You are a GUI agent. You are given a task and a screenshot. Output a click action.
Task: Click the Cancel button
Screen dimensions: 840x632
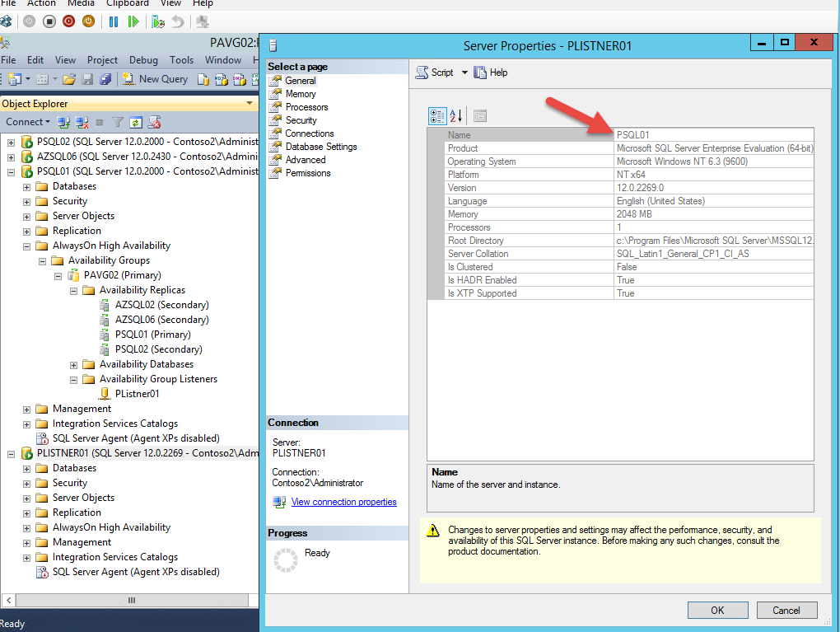(x=786, y=610)
